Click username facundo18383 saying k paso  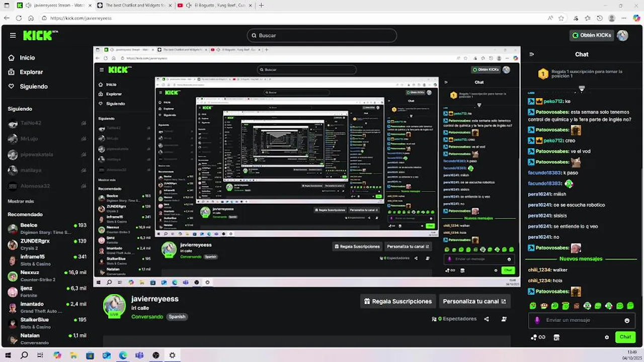(x=544, y=173)
